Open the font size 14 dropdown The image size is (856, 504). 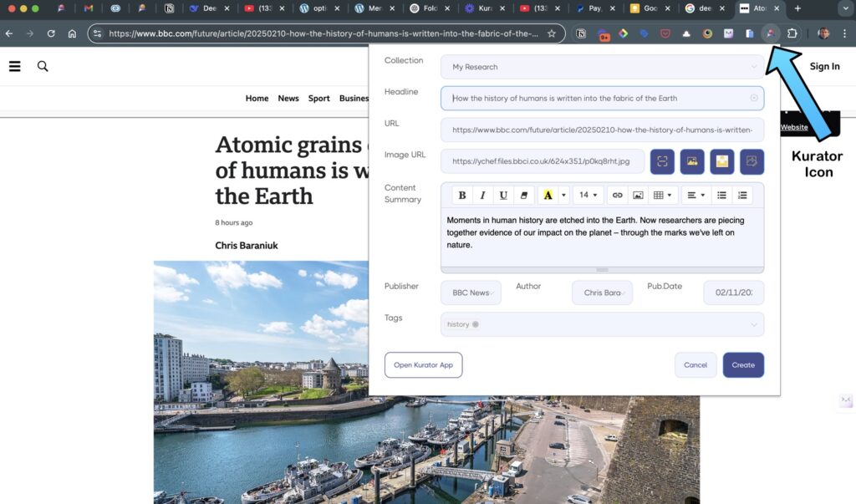(588, 195)
